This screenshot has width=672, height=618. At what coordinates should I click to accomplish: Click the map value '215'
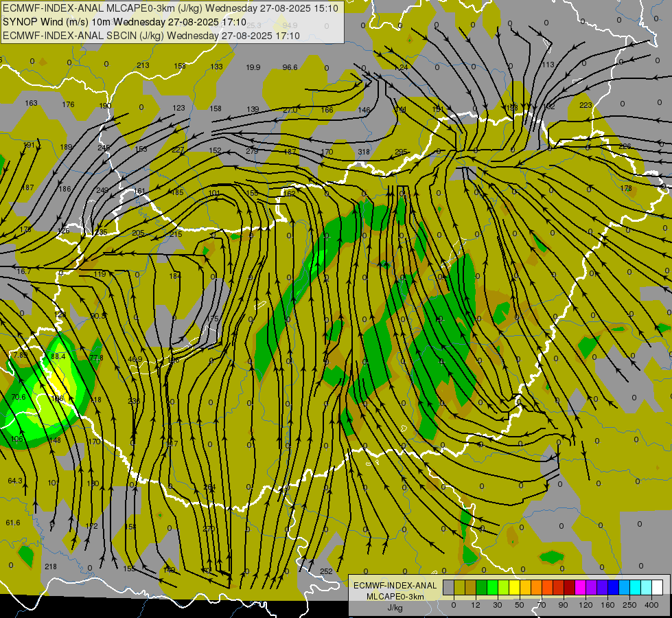(x=176, y=234)
